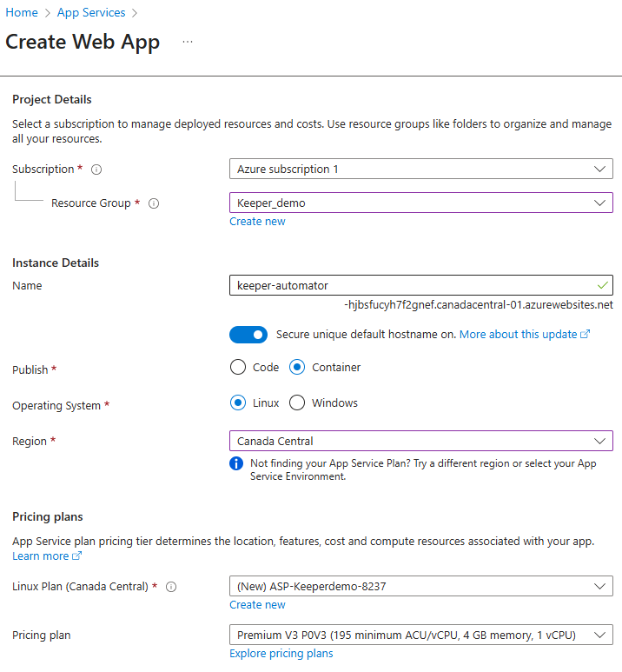Select the Code publish radio button

click(238, 367)
